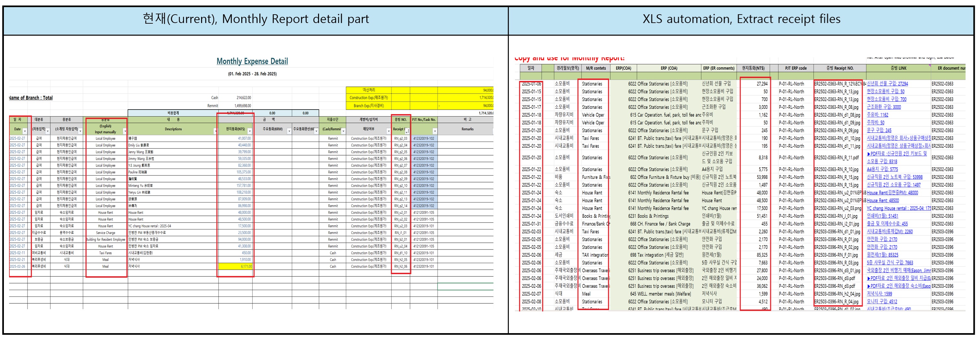Open the Date column filter dropdown
Screen dimensions: 980x338
point(25,131)
